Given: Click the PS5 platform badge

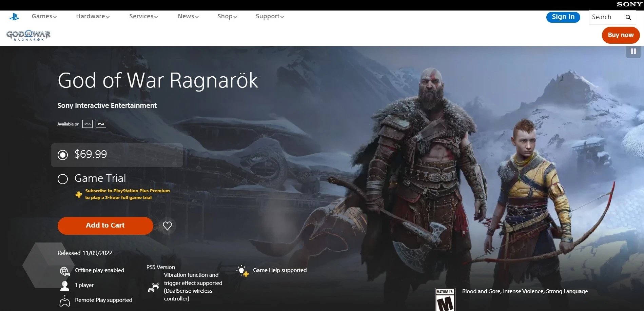Looking at the screenshot, I should click(x=87, y=124).
